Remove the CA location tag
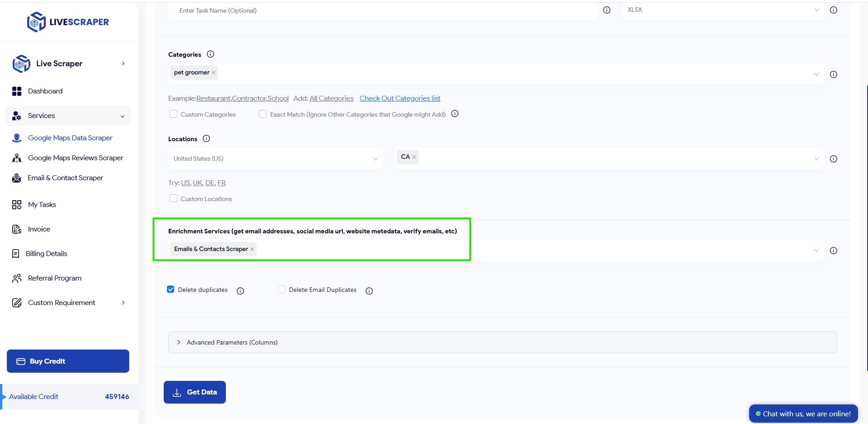Image resolution: width=868 pixels, height=424 pixels. [x=414, y=157]
